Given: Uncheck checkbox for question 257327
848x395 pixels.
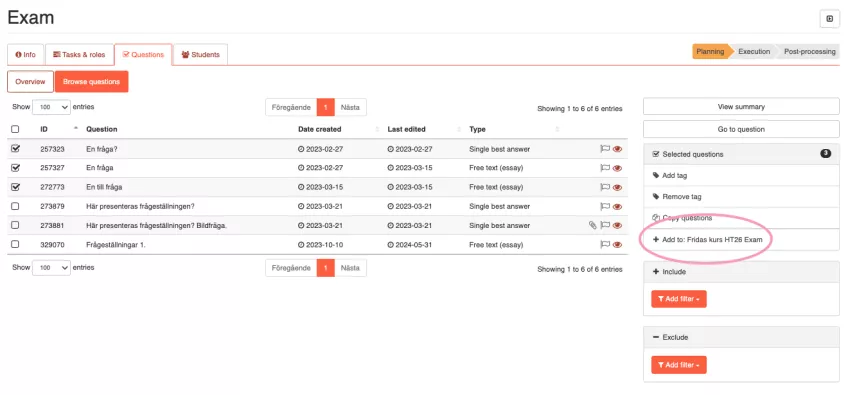Looking at the screenshot, I should [15, 168].
